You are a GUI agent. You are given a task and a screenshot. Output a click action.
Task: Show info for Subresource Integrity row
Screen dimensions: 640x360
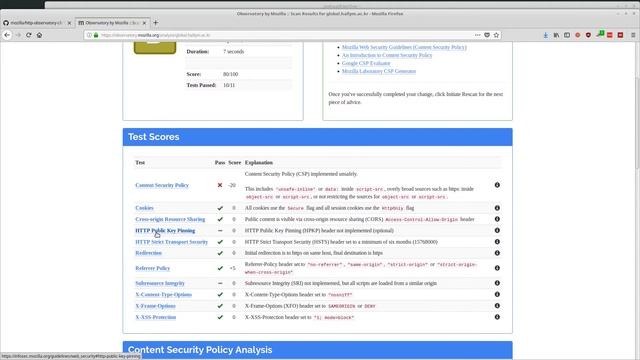pyautogui.click(x=497, y=283)
